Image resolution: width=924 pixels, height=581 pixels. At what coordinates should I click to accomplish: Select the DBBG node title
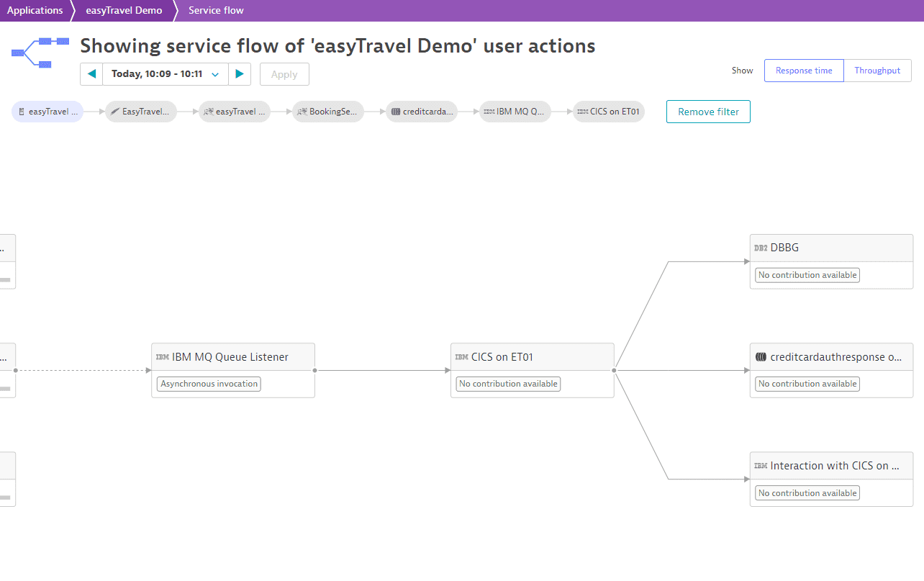pos(784,248)
